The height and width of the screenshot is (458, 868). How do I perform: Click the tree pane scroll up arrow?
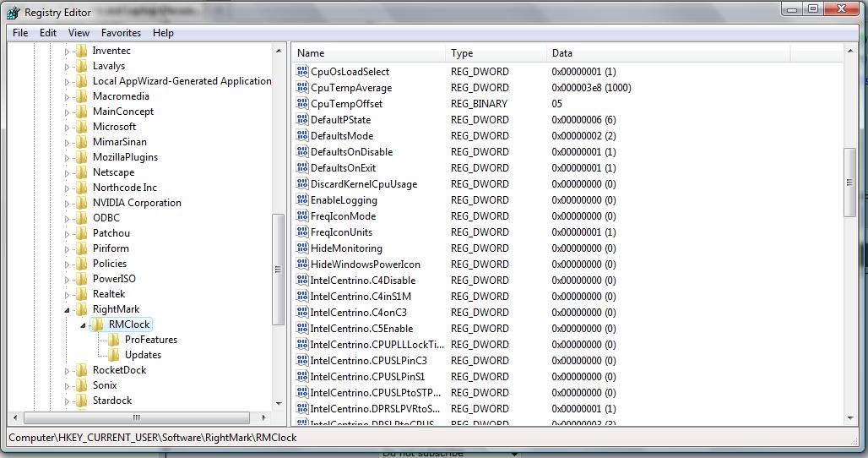tap(279, 51)
